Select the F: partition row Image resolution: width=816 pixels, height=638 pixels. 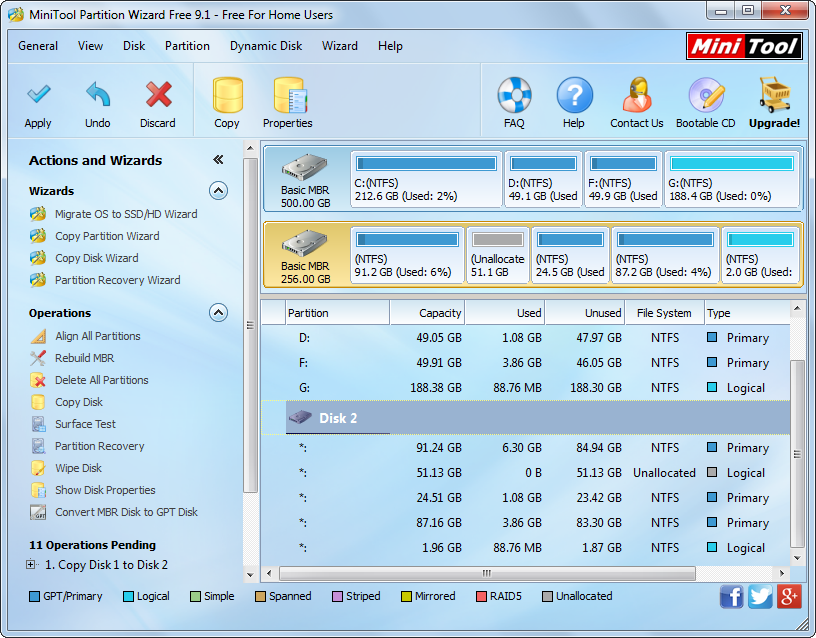pos(526,363)
